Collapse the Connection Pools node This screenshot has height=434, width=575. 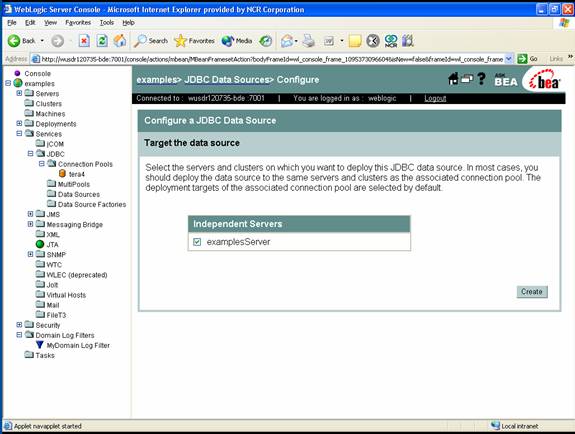coord(41,164)
